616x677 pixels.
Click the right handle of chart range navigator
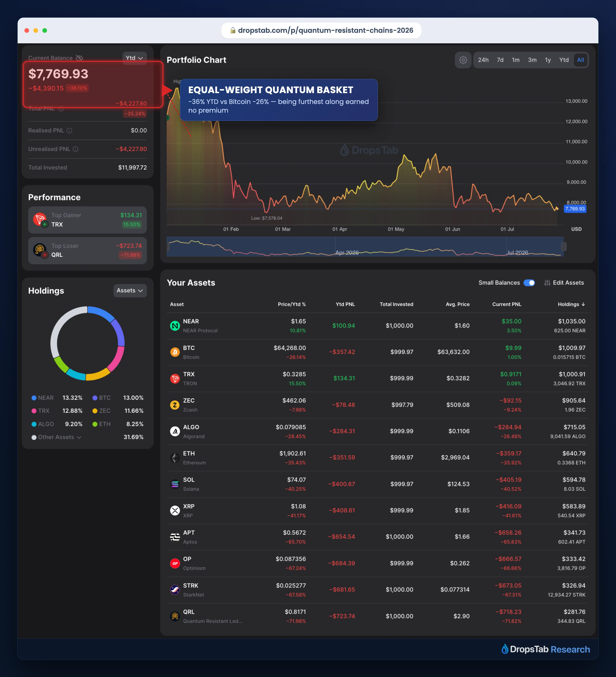[564, 246]
